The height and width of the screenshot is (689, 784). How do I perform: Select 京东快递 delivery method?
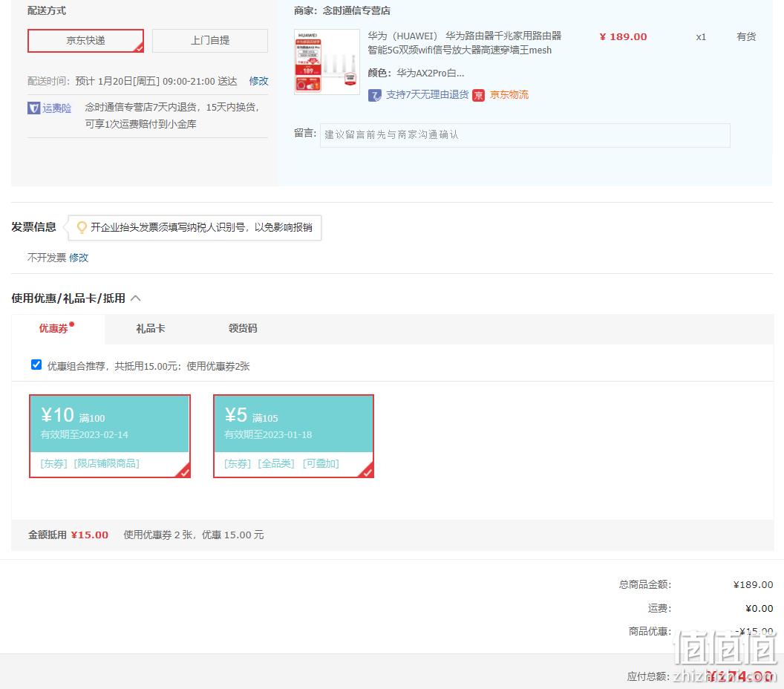[x=85, y=41]
